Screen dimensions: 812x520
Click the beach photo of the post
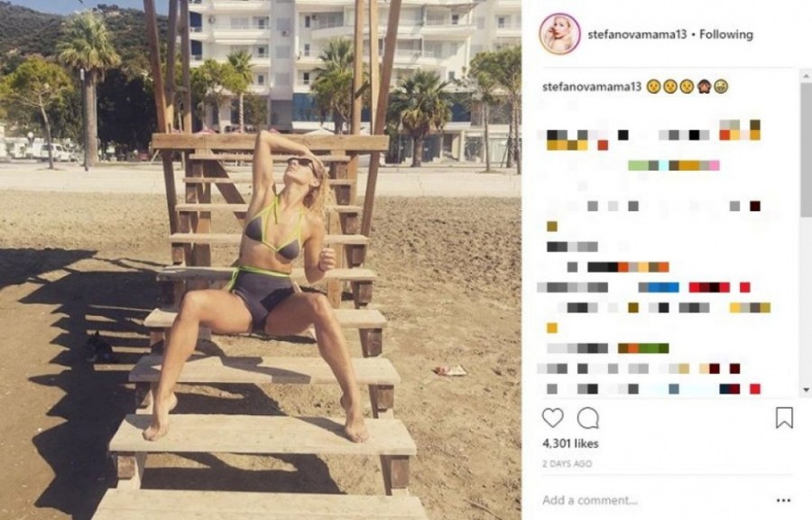click(261, 260)
